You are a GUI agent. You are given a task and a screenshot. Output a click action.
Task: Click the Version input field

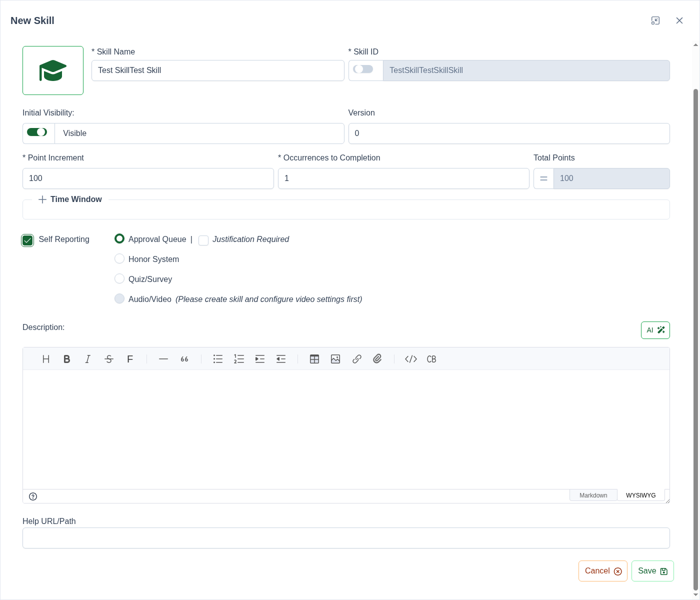click(509, 133)
